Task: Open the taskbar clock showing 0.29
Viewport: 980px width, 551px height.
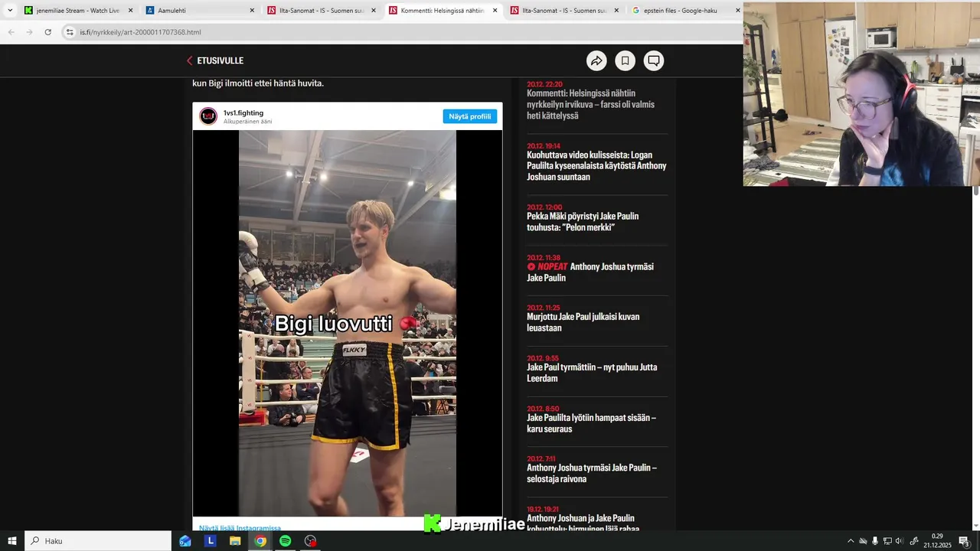Action: (936, 541)
